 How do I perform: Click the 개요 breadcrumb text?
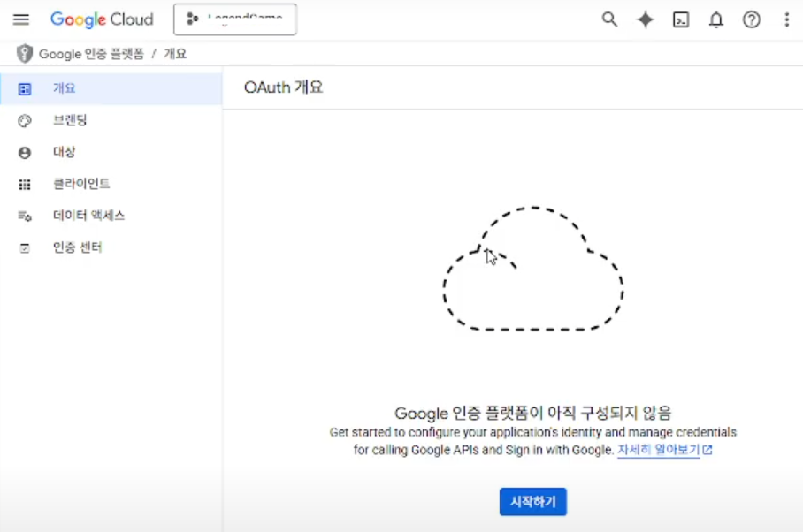click(x=175, y=54)
